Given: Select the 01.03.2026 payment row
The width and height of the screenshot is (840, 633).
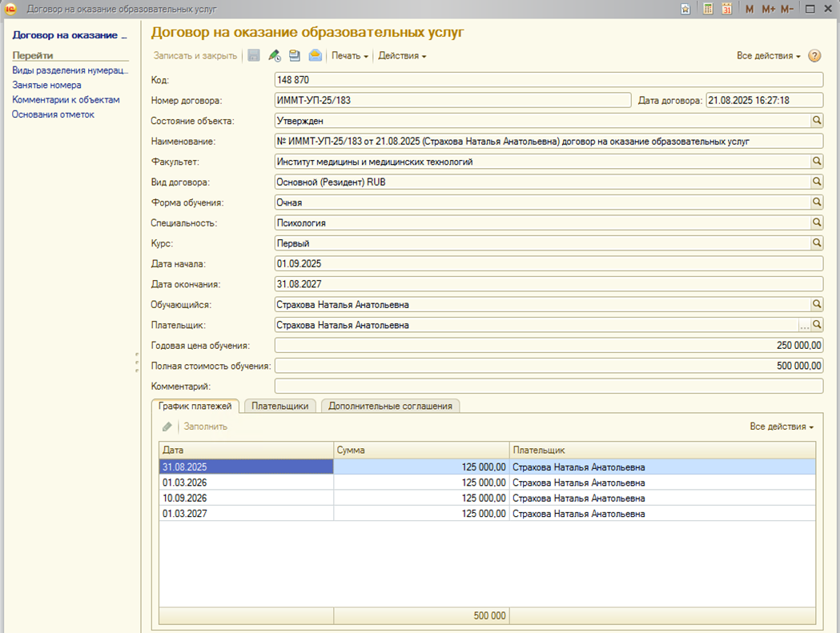Looking at the screenshot, I should (246, 483).
